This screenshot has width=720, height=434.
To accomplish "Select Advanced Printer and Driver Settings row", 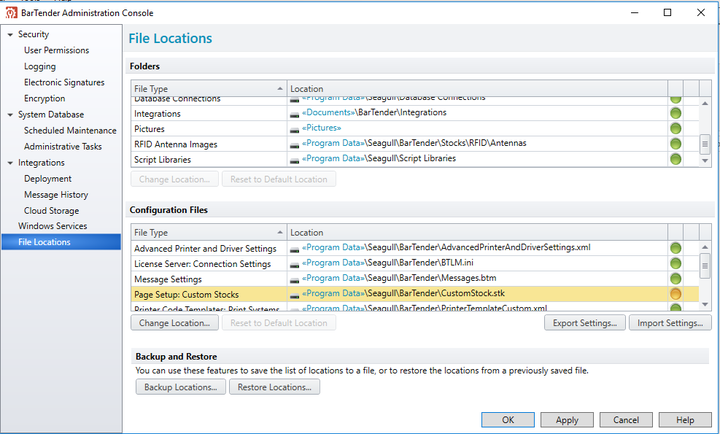I will [x=415, y=248].
